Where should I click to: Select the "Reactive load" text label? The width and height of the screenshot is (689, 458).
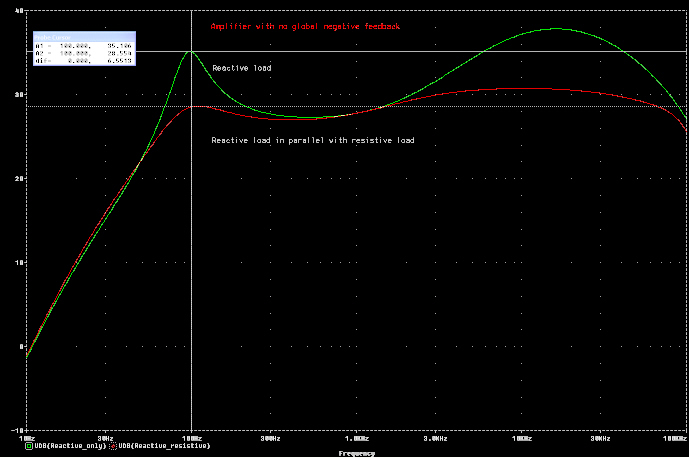[x=241, y=68]
